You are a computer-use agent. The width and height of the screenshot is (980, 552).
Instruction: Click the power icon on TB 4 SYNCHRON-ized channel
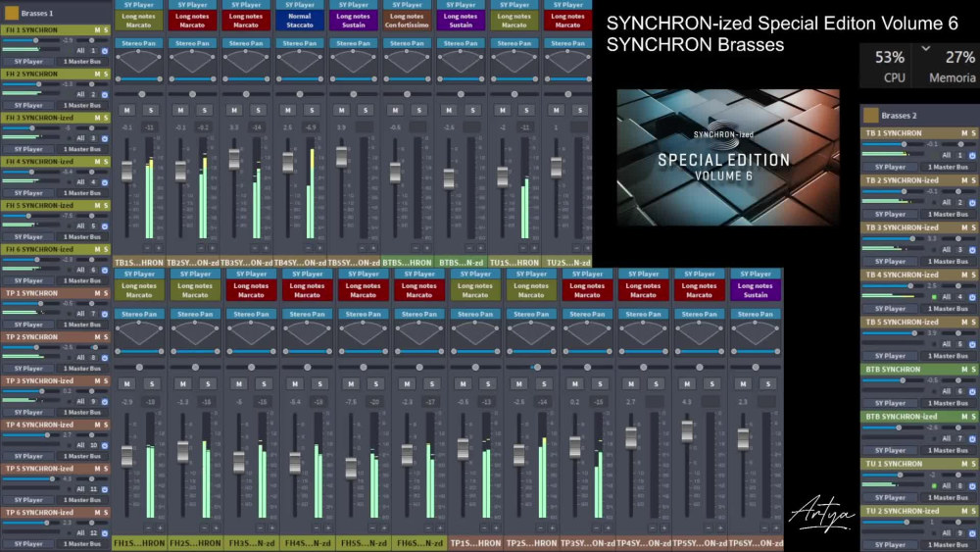[972, 297]
